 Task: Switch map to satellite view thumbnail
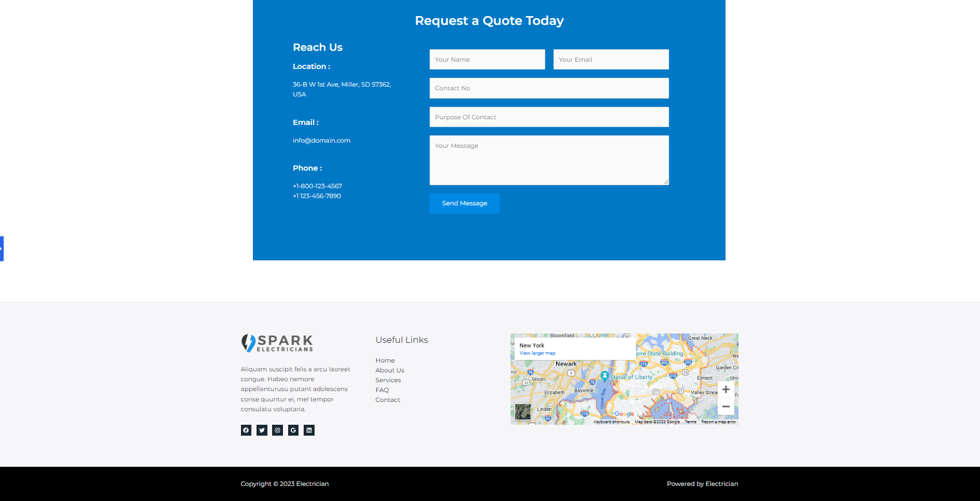[x=523, y=412]
